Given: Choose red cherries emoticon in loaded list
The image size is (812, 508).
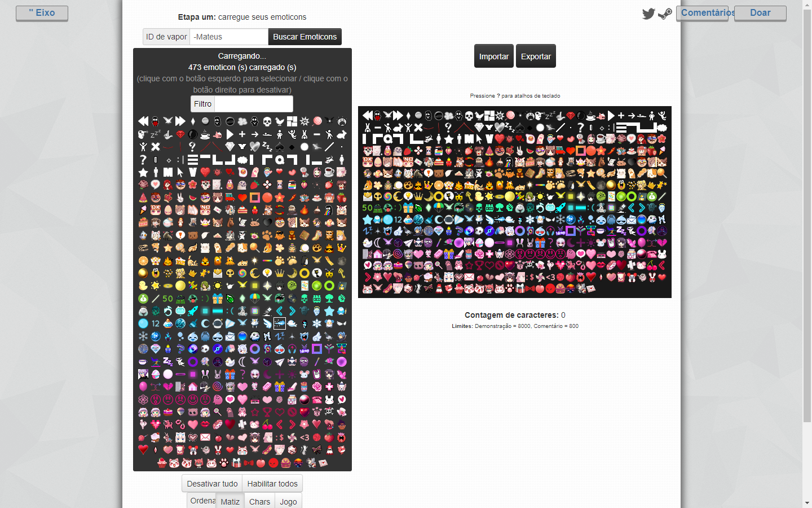Looking at the screenshot, I should [267, 424].
